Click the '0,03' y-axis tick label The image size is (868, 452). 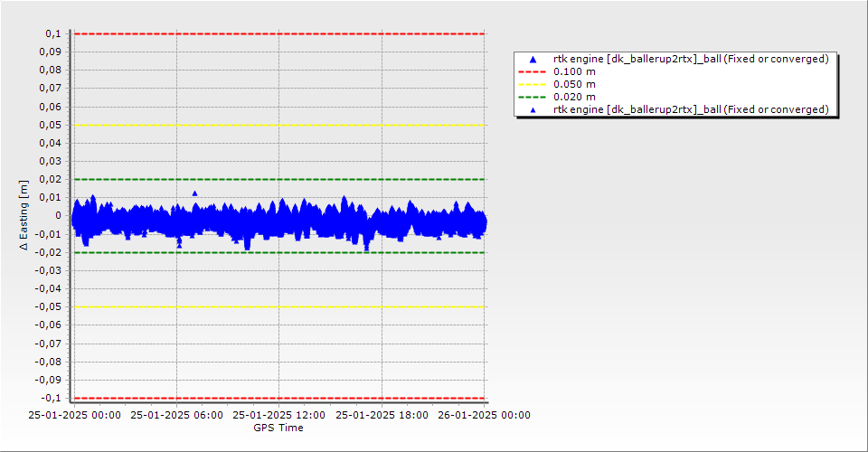tap(51, 162)
